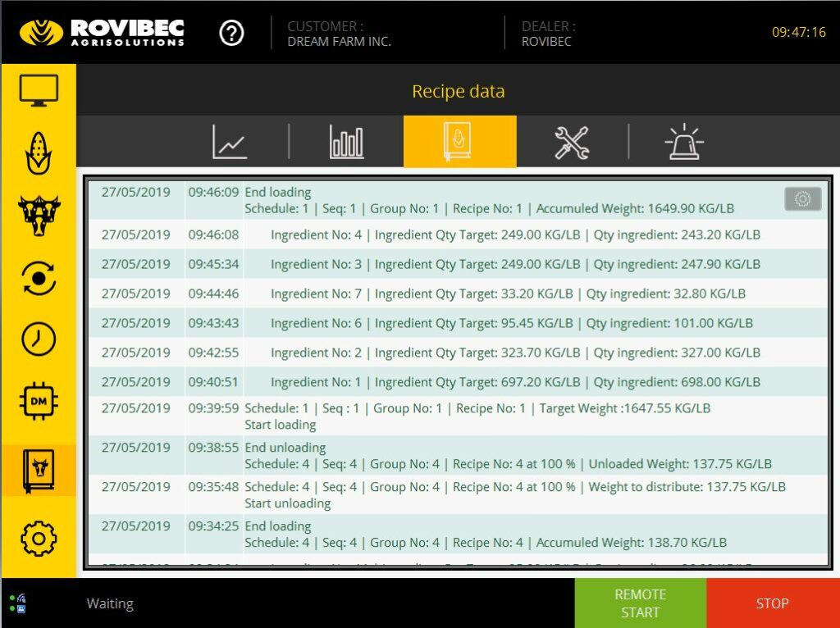Click the DREAM FARM INC. customer name

(339, 41)
